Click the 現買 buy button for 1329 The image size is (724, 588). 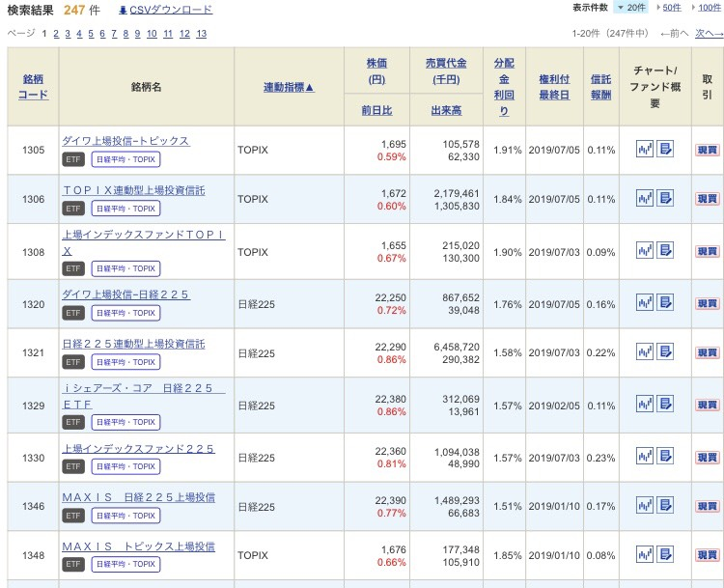click(707, 406)
